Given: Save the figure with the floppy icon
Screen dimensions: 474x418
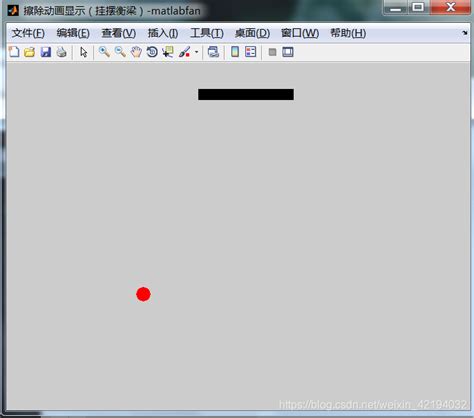Looking at the screenshot, I should point(46,52).
